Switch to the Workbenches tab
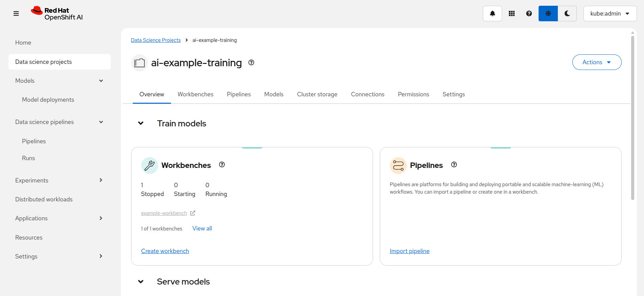Screen dimensions: 644x296 point(196,94)
